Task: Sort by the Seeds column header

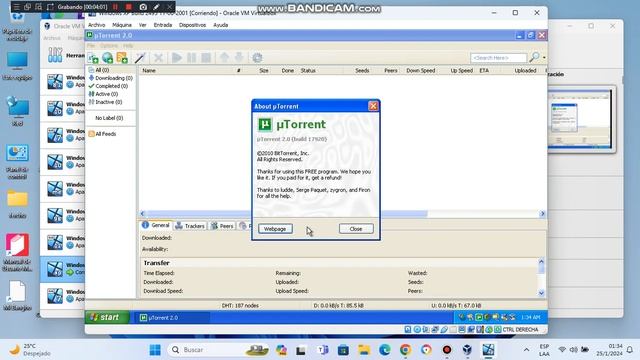Action: coord(362,71)
